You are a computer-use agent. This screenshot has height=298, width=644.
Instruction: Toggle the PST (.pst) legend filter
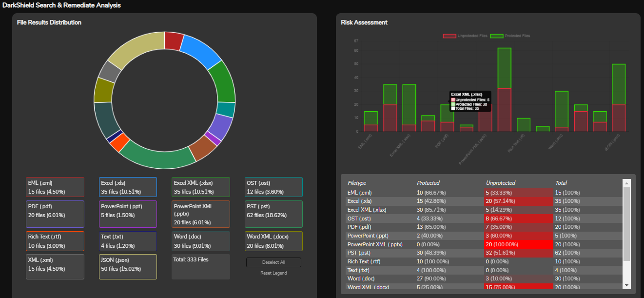coord(273,214)
